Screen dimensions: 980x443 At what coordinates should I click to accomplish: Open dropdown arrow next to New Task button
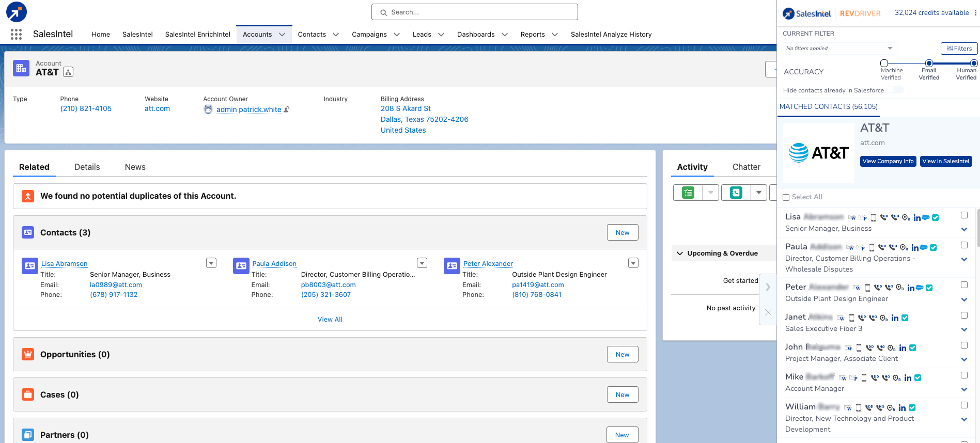[711, 193]
